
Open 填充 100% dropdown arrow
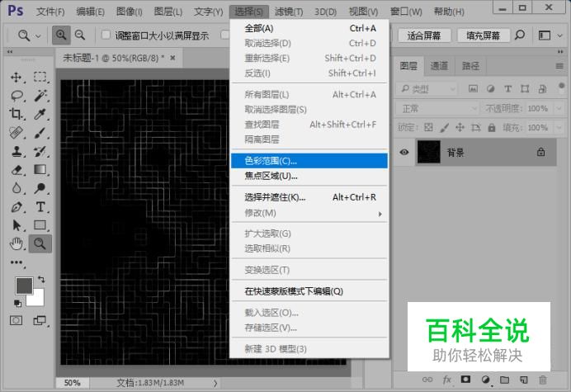(x=559, y=128)
